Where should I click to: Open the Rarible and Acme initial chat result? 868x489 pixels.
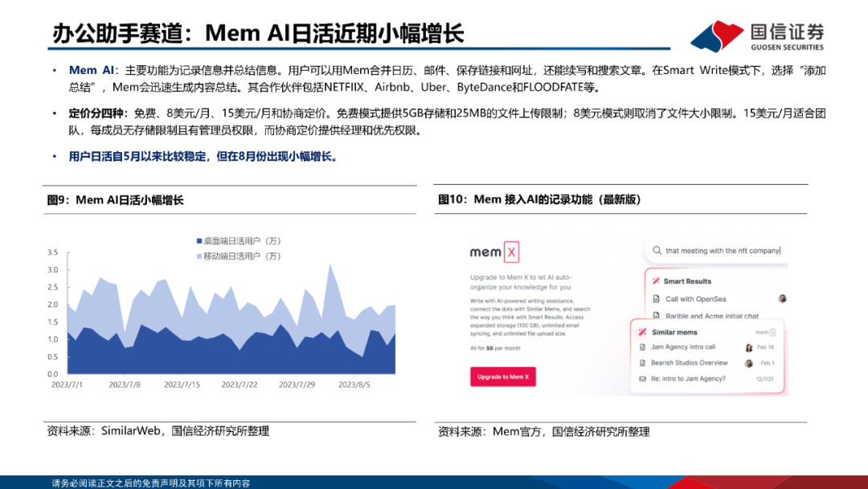(712, 315)
